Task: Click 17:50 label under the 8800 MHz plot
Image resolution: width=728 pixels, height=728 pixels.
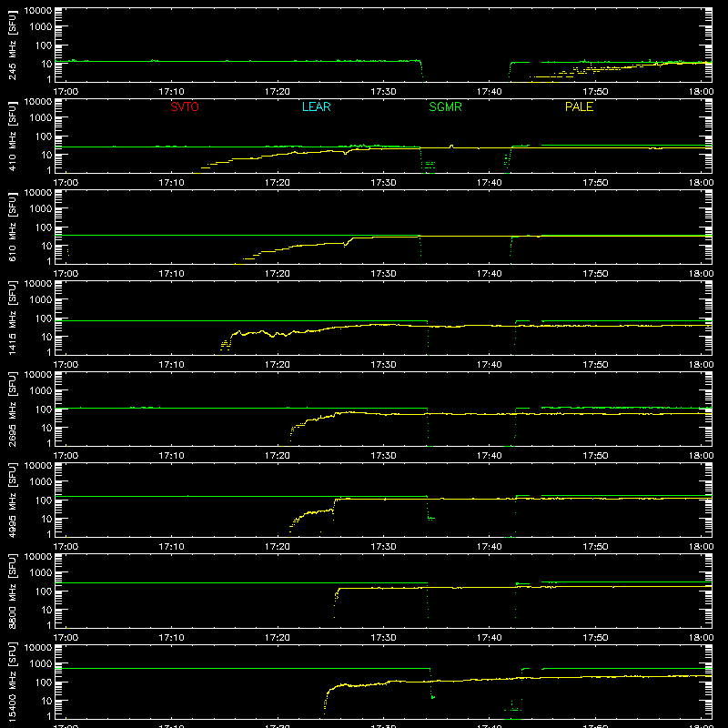Action: click(x=595, y=638)
